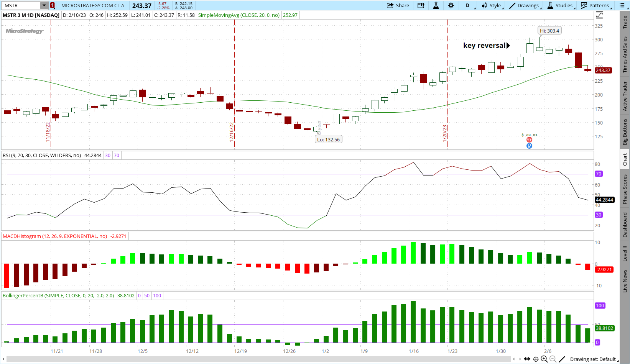Click the red link color number 1
Image resolution: width=630 pixels, height=364 pixels.
click(x=53, y=5)
